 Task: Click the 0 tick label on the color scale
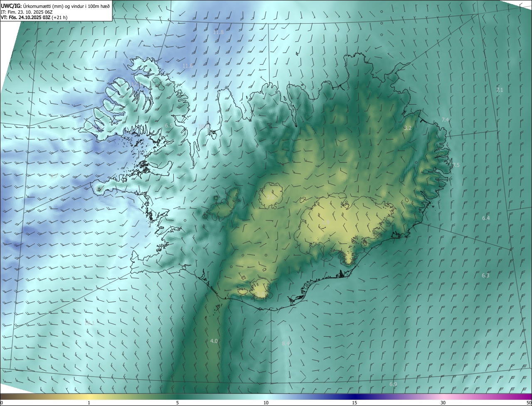coord(2,403)
